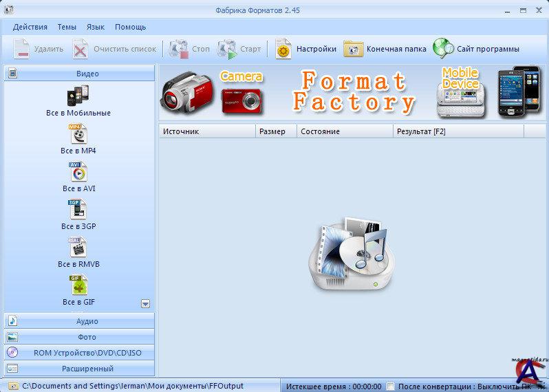
Task: Open 'Настройки' settings from the toolbar
Action: coord(306,49)
